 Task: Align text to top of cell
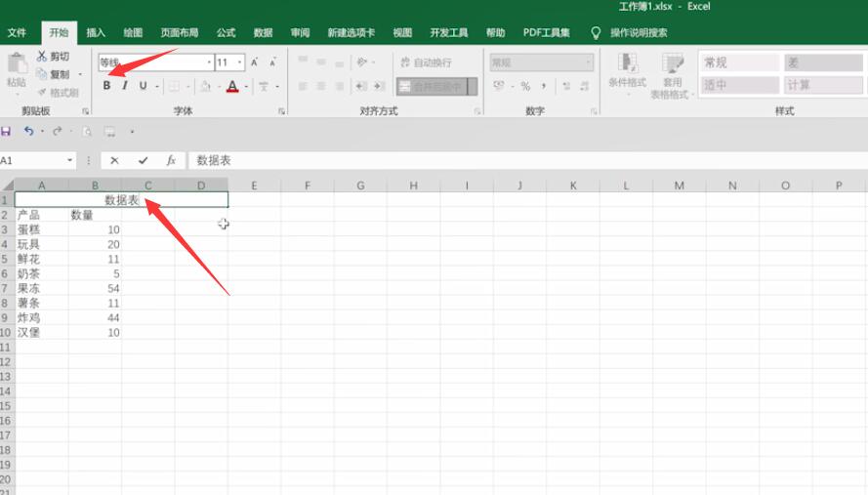tap(303, 62)
